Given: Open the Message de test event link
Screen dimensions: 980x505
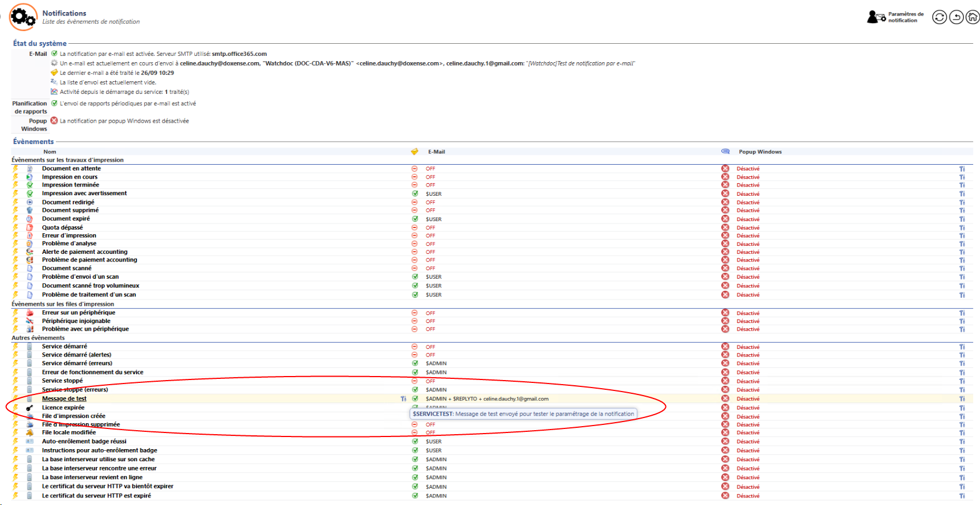Looking at the screenshot, I should 64,398.
